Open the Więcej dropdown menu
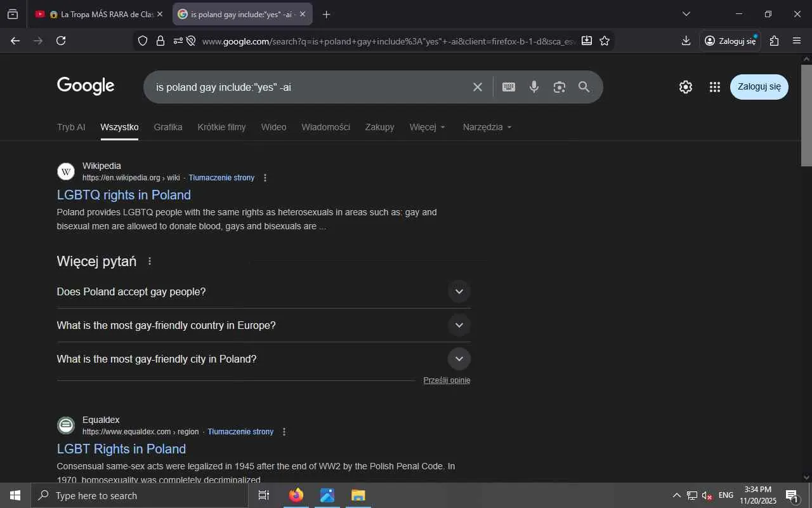812x508 pixels. pos(428,127)
